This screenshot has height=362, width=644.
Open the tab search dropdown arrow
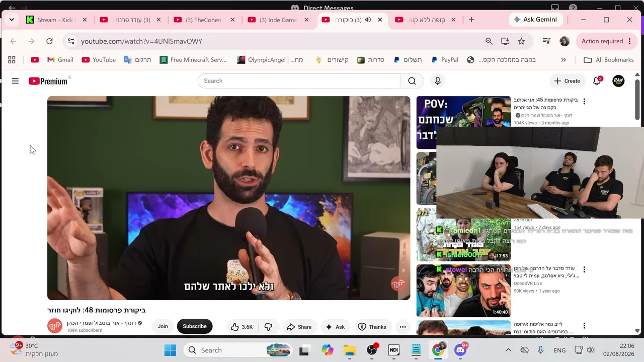click(x=12, y=20)
